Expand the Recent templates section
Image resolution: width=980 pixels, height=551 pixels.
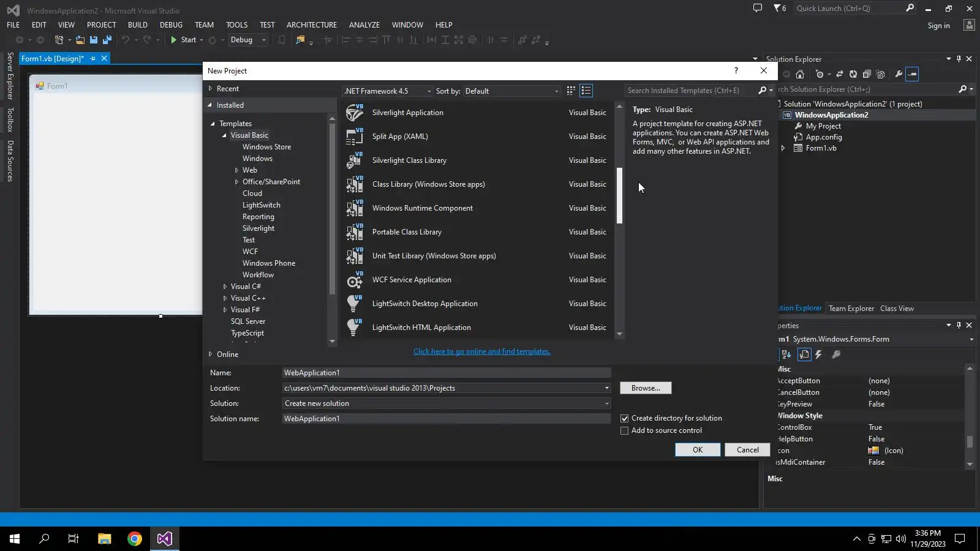click(x=210, y=89)
